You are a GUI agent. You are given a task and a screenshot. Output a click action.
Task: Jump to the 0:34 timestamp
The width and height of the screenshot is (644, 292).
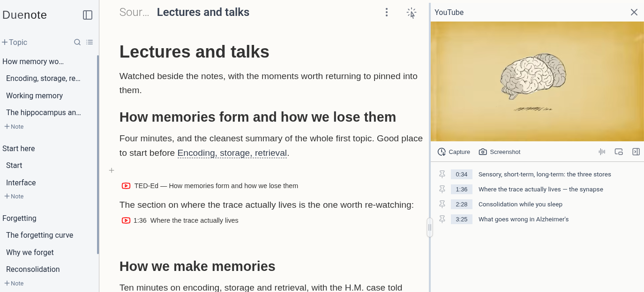(x=462, y=174)
